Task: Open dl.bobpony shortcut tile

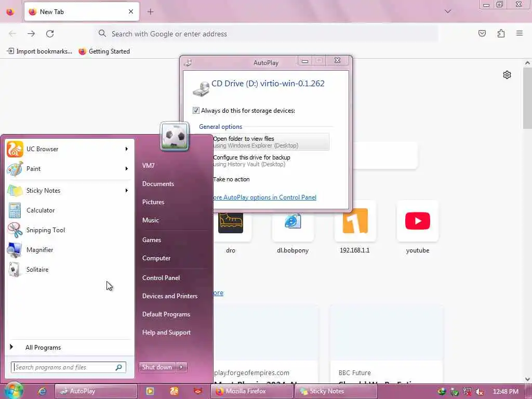Action: pos(293,228)
